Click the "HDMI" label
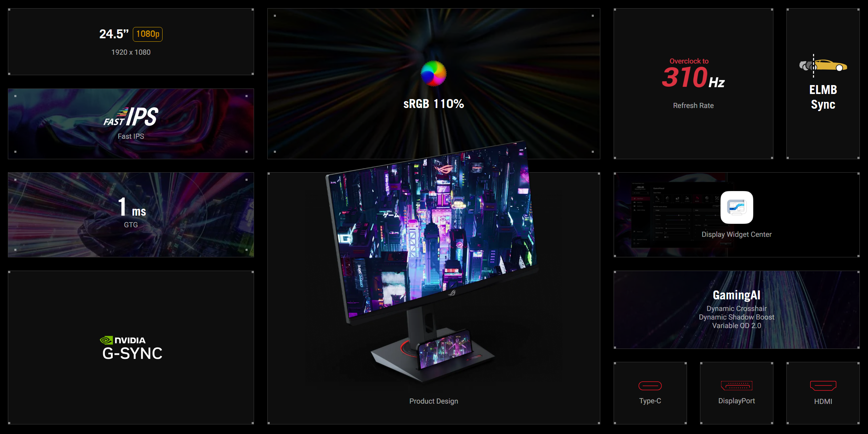Image resolution: width=868 pixels, height=434 pixels. click(x=823, y=402)
